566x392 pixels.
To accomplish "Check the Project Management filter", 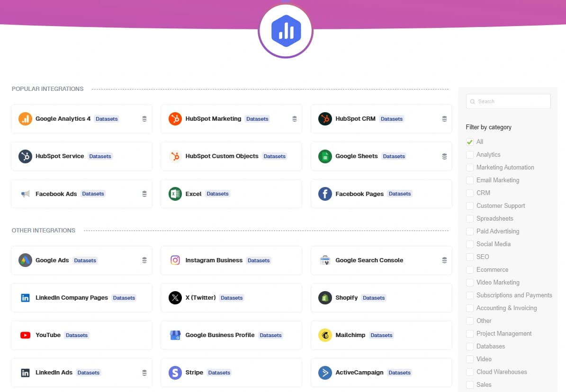I will point(470,333).
